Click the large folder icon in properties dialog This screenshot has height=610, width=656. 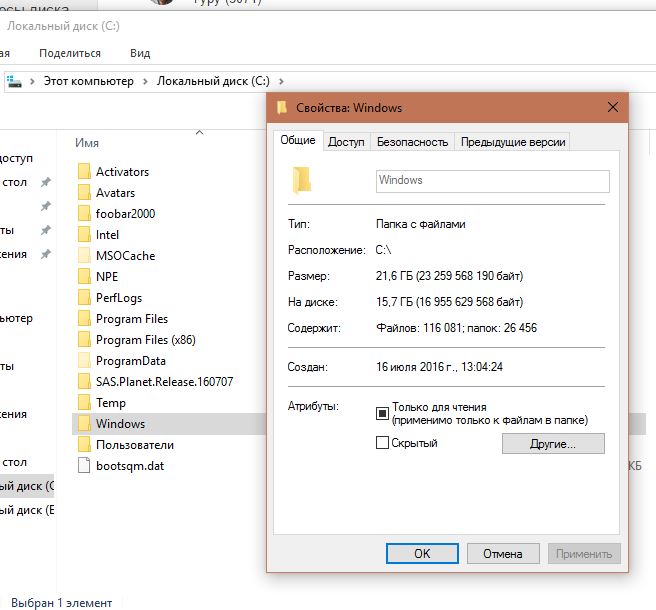point(302,180)
